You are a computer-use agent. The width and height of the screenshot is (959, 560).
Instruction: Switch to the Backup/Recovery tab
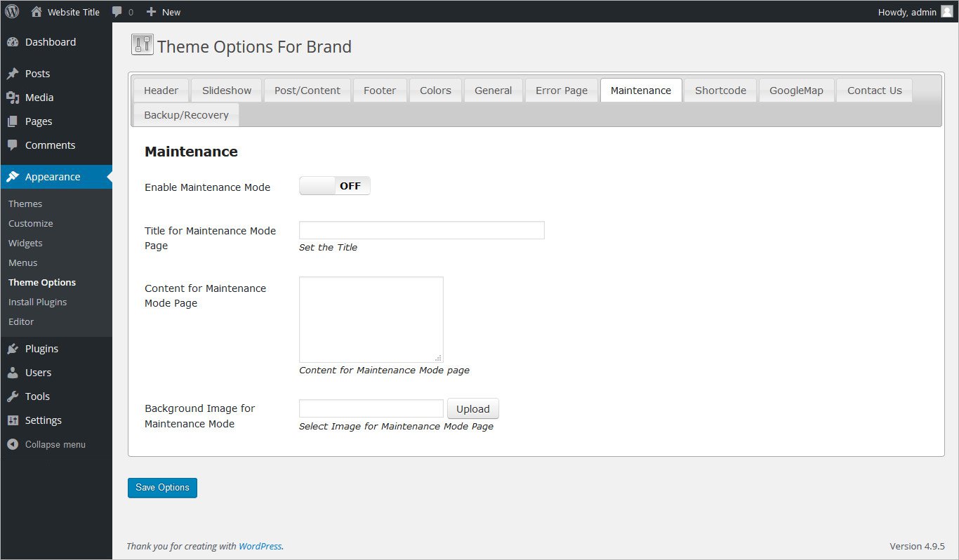click(x=186, y=114)
